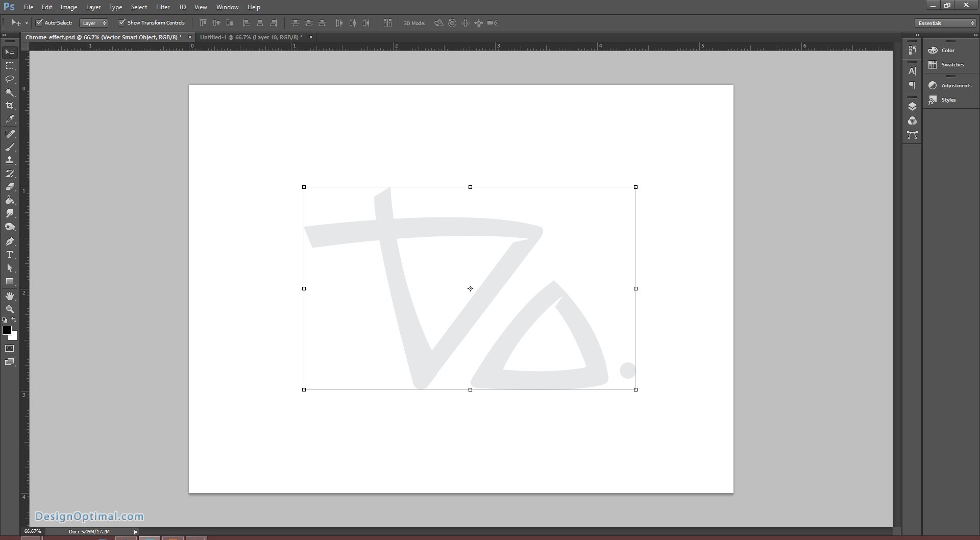Image resolution: width=980 pixels, height=540 pixels.
Task: Open the Filter menu
Action: [163, 7]
